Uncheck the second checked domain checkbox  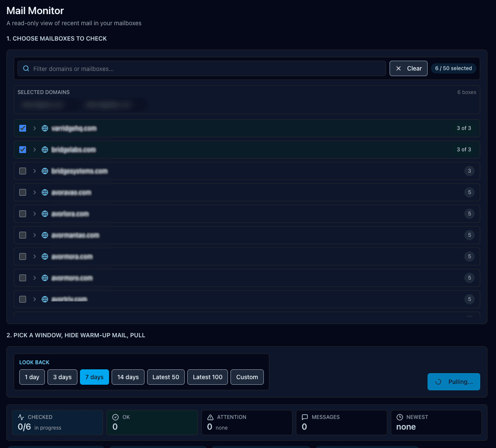[23, 150]
